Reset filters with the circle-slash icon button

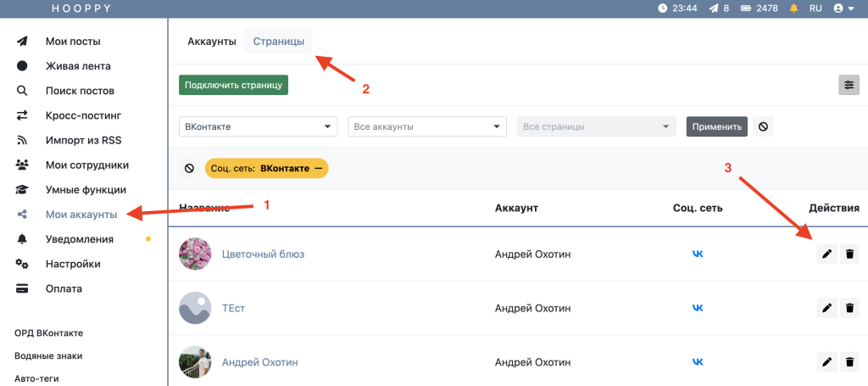[x=763, y=126]
